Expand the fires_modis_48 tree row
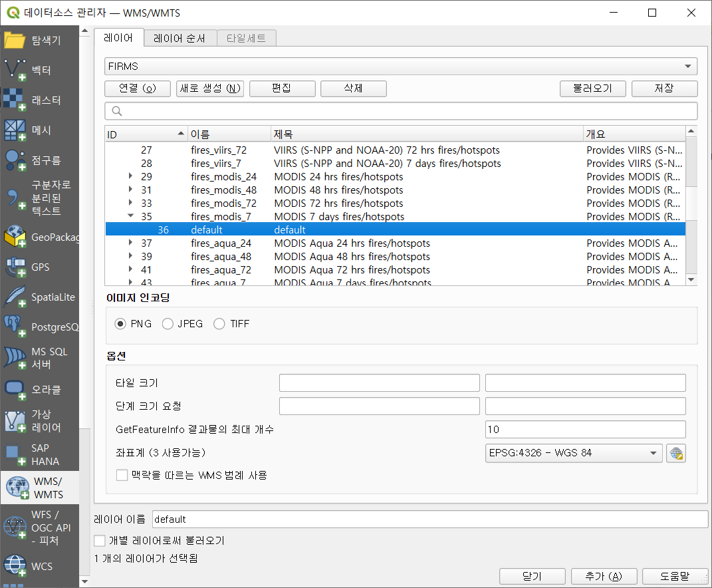Screen dimensions: 712x588 click(x=130, y=189)
